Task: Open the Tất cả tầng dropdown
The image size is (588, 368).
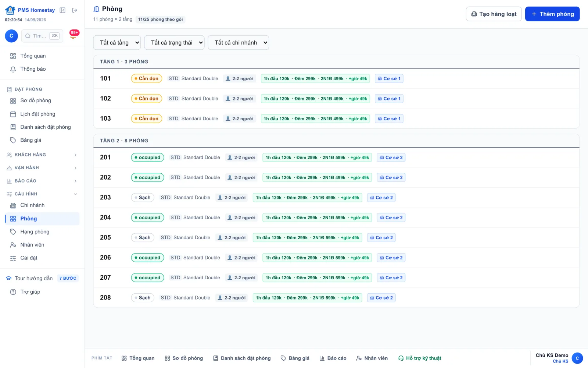Action: [x=117, y=43]
